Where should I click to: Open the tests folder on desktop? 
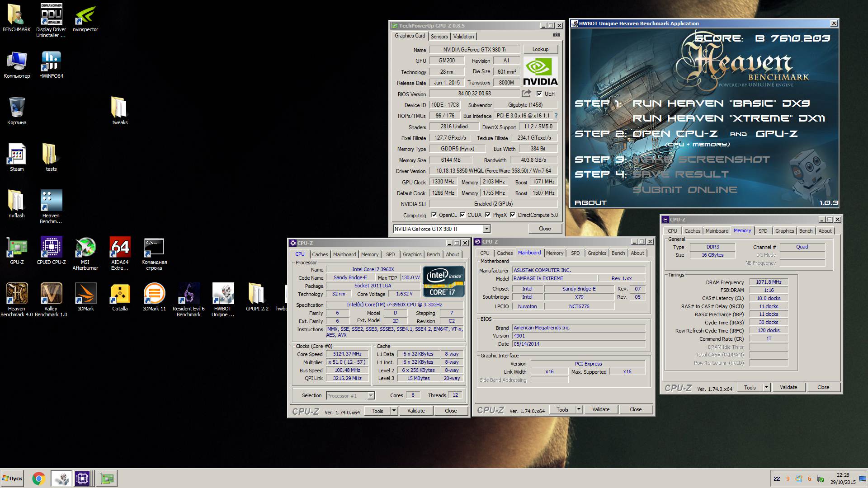(x=51, y=158)
